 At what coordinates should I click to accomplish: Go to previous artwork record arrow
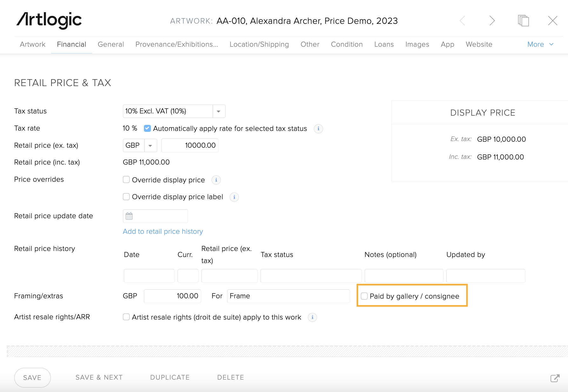[x=463, y=21]
